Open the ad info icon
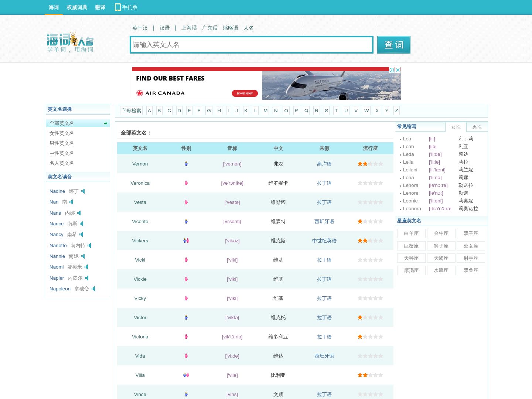The image size is (532, 399). pyautogui.click(x=392, y=70)
